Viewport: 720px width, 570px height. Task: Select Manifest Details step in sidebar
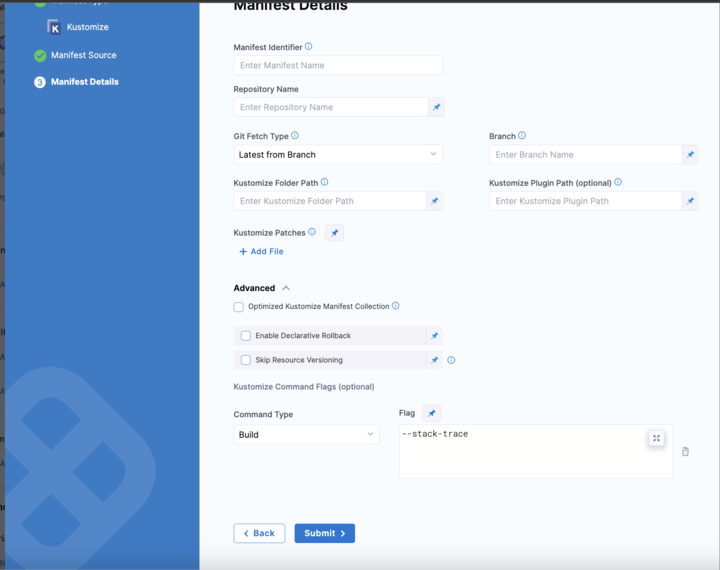tap(84, 82)
